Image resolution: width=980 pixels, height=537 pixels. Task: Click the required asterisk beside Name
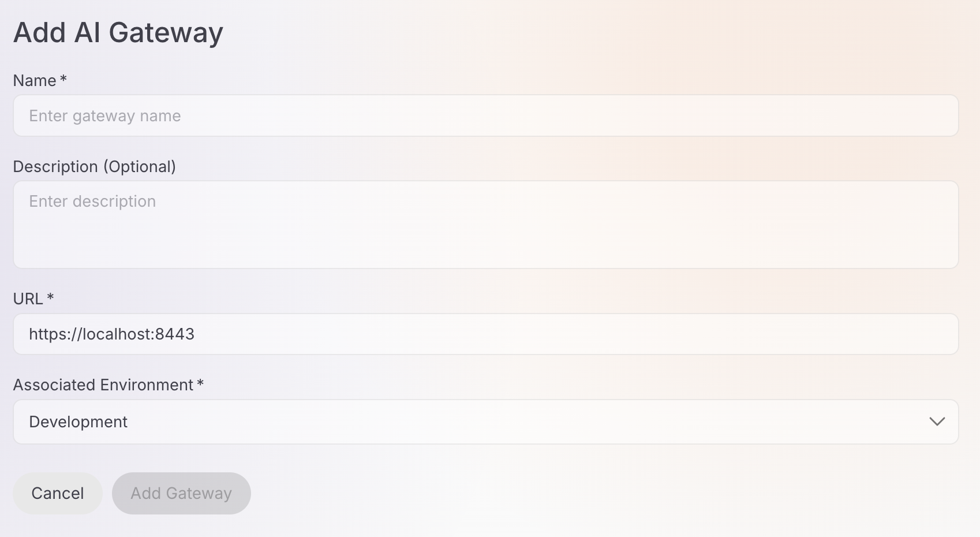tap(63, 79)
